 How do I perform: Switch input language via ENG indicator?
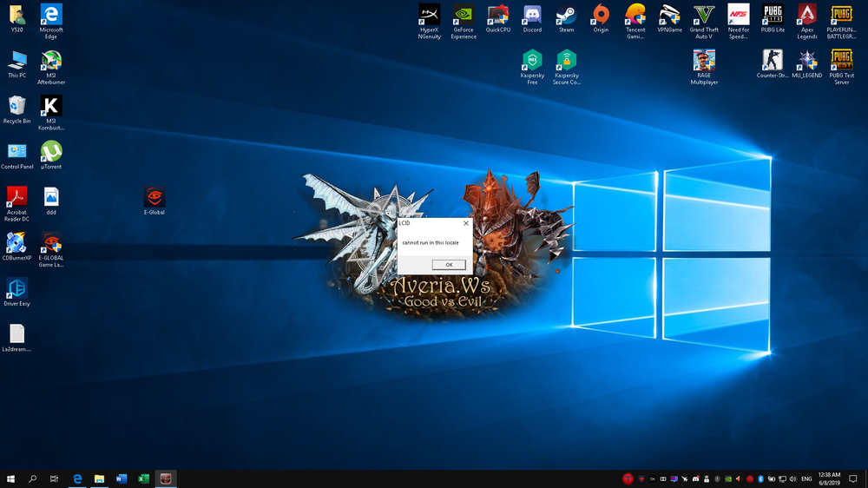806,478
